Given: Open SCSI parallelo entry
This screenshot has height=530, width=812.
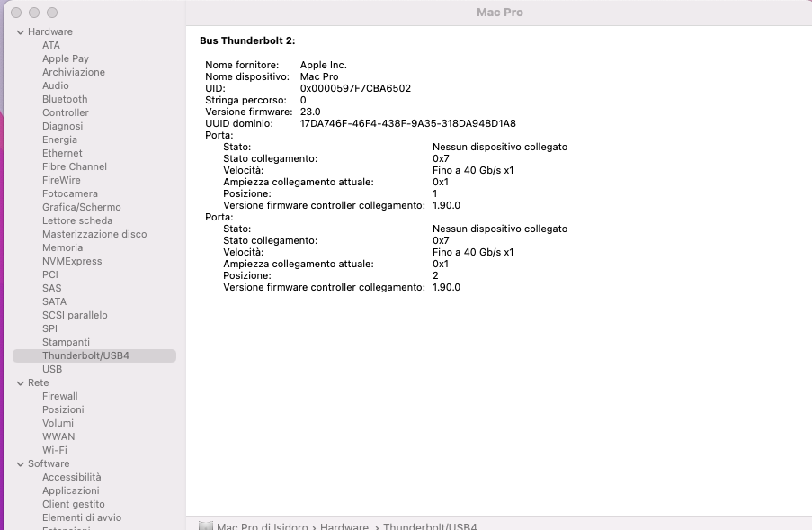Looking at the screenshot, I should click(76, 314).
